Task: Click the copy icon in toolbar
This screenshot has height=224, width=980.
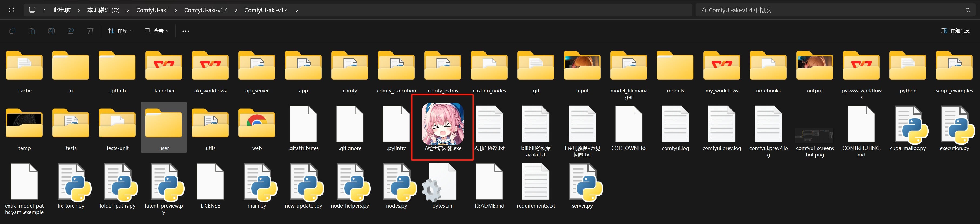Action: pos(12,31)
